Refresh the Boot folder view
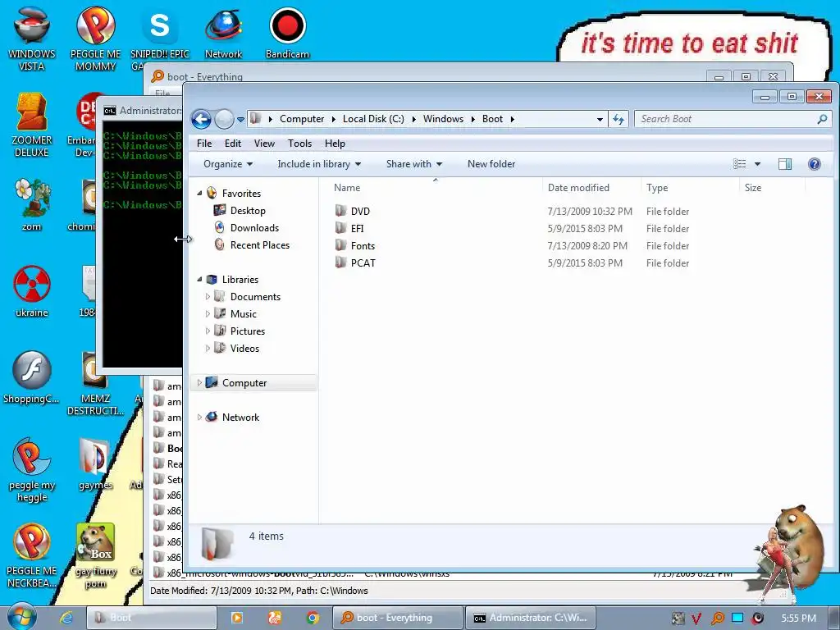 [x=619, y=119]
